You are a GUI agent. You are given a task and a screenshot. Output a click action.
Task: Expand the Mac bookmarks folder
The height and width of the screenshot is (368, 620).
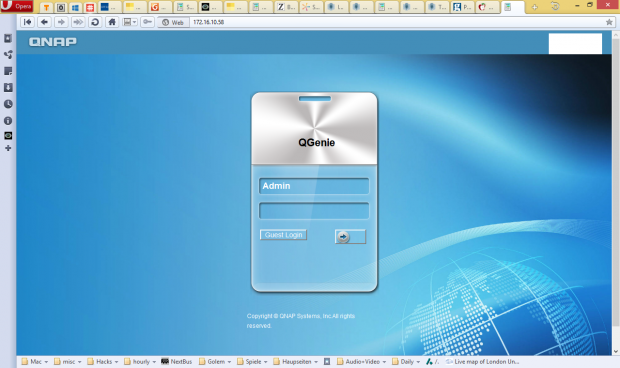coord(35,362)
